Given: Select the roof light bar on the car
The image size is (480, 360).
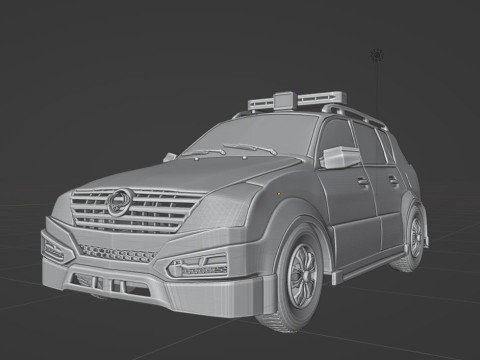Looking at the screenshot, I should click(297, 100).
